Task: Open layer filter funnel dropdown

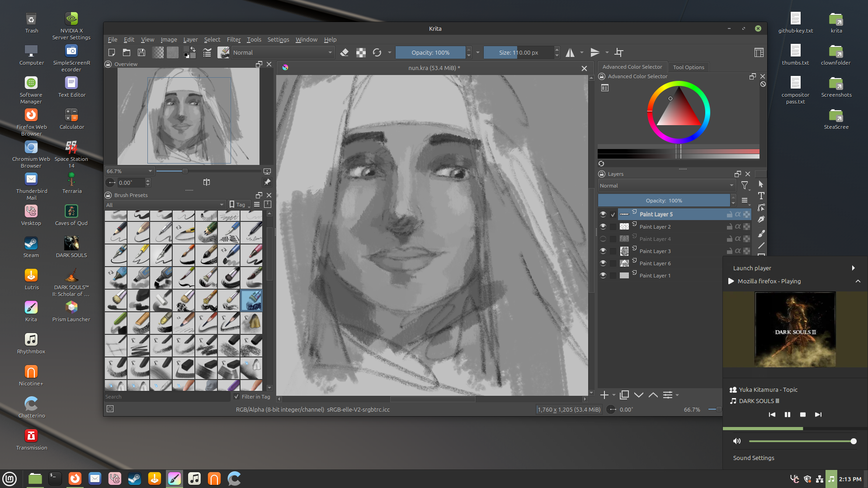Action: 745,185
